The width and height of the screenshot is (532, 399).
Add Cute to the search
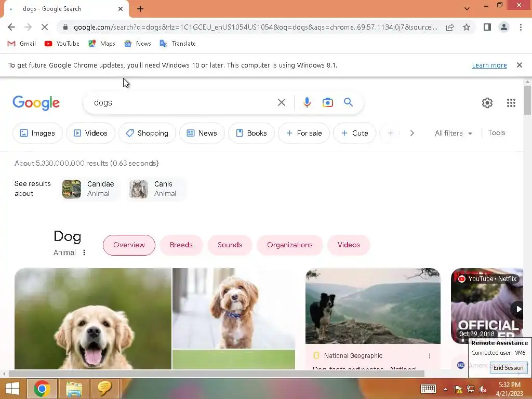point(354,133)
